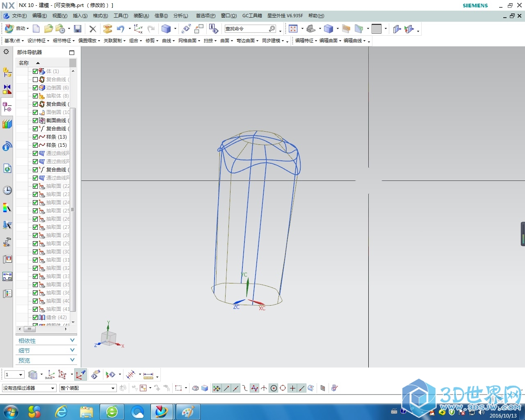Open the Part Navigator sidebar tab
This screenshot has height=420, width=525.
tap(7, 107)
